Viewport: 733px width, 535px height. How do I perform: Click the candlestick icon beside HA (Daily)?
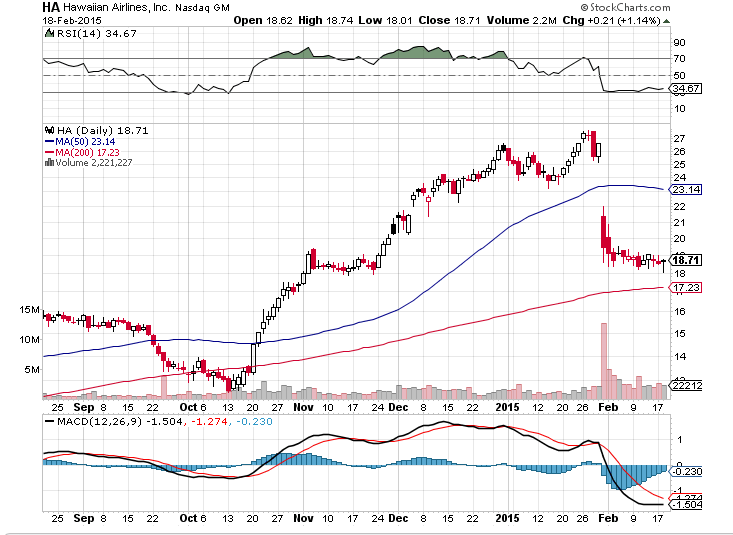click(49, 130)
